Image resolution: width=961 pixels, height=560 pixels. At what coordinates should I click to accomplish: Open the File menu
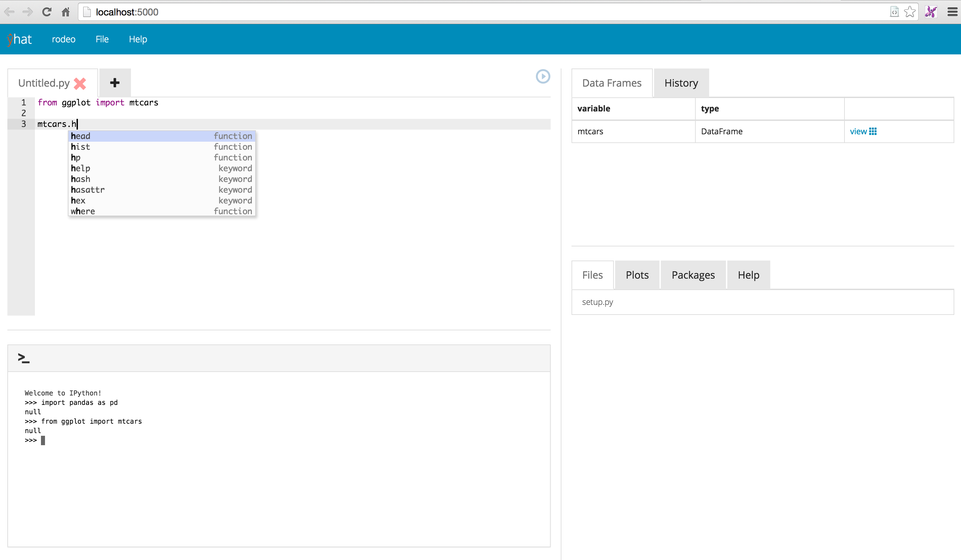(102, 39)
